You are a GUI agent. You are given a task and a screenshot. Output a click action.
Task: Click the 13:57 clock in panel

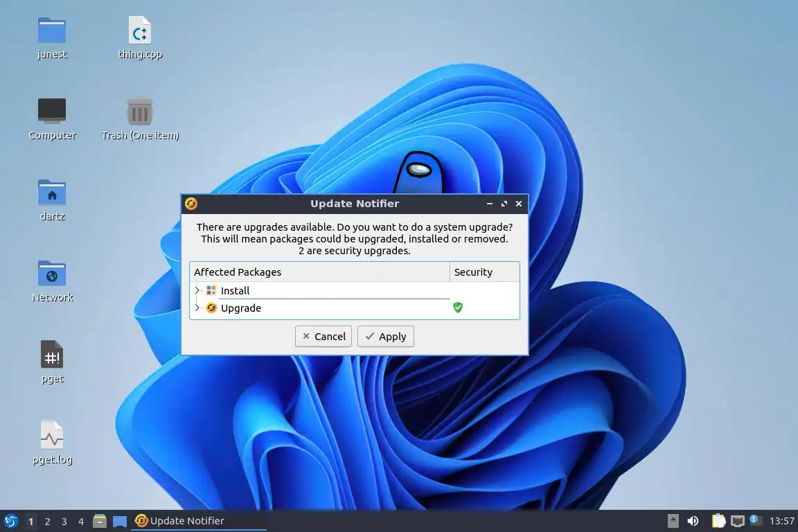[x=781, y=521]
